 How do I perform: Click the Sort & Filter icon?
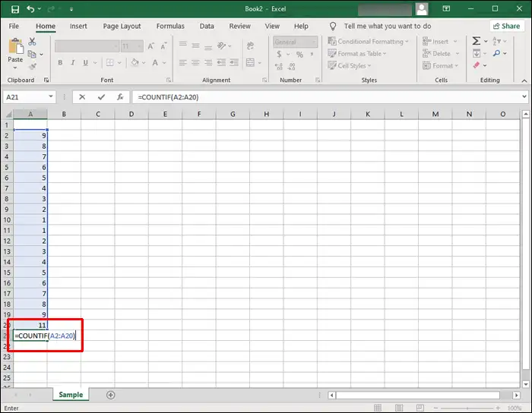[496, 41]
